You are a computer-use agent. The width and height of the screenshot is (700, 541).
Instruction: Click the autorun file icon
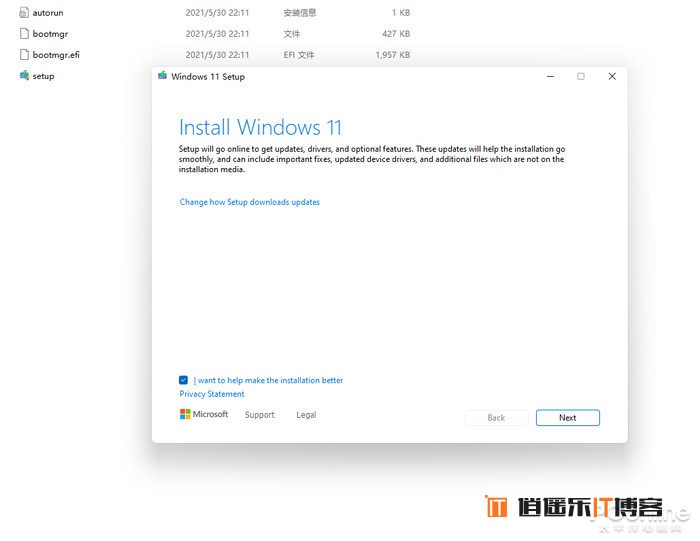click(x=24, y=12)
